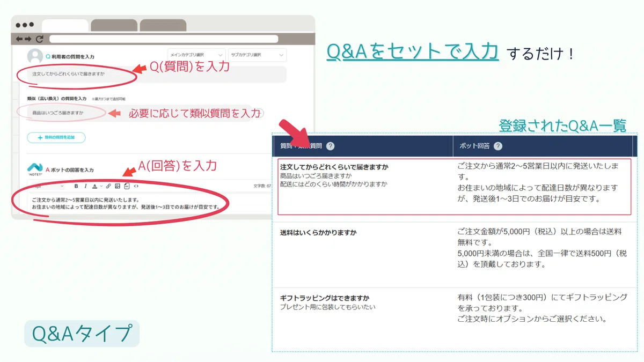
Task: Click the browser forward arrow
Action: [x=27, y=39]
